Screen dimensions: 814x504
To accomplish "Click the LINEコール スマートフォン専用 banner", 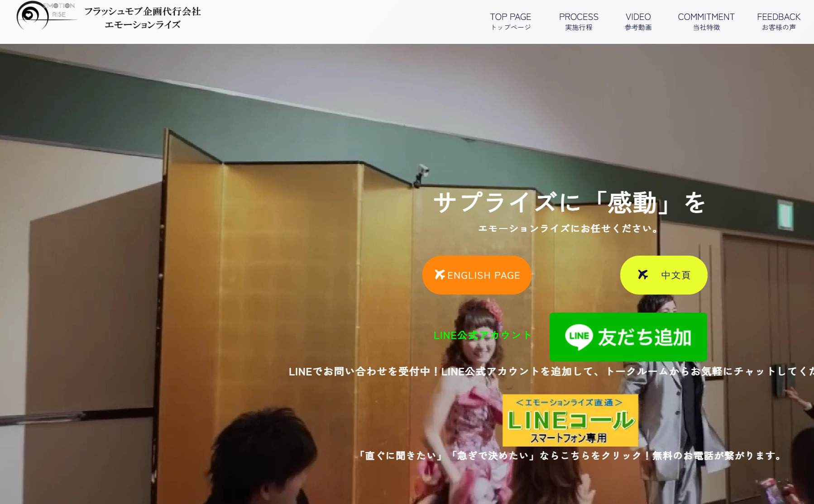I will (x=570, y=420).
